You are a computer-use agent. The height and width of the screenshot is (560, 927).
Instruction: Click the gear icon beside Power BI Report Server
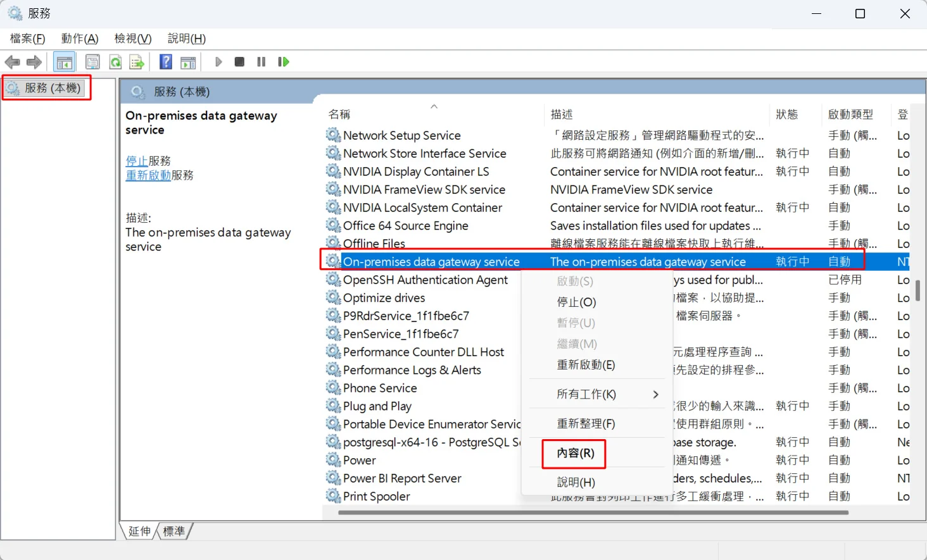click(x=333, y=478)
